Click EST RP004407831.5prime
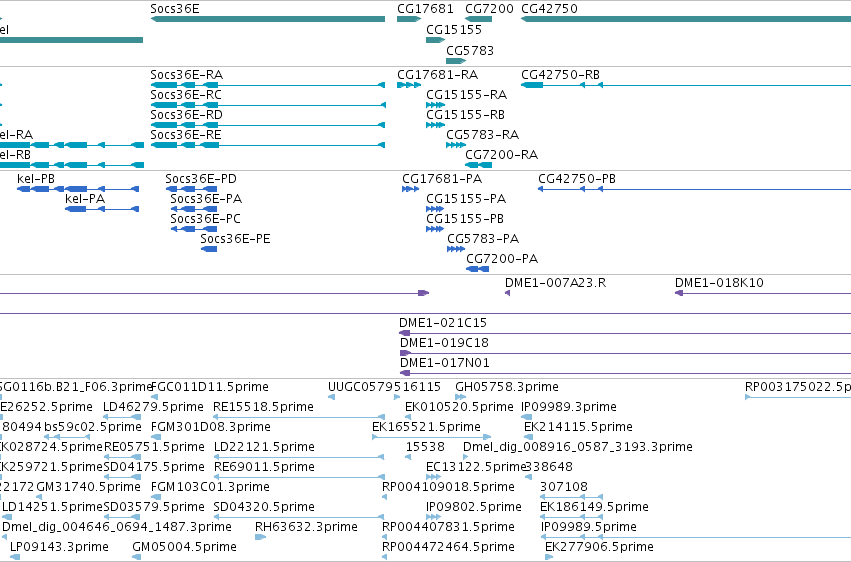The image size is (851, 562). [x=384, y=538]
